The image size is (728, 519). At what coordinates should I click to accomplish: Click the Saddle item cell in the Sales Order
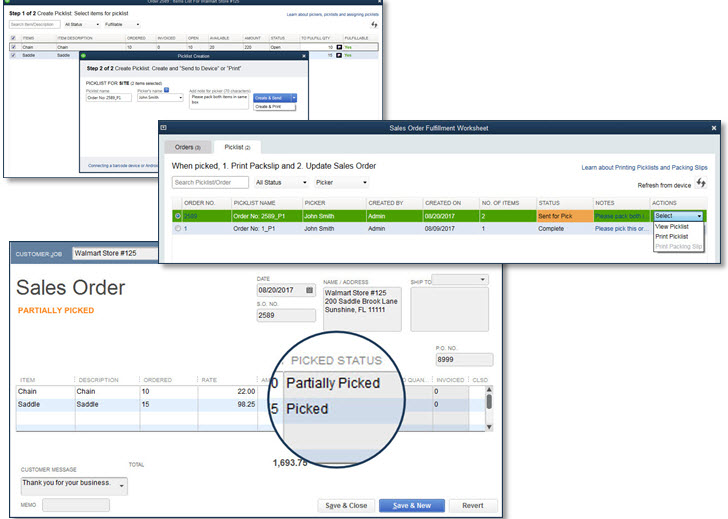(46, 404)
